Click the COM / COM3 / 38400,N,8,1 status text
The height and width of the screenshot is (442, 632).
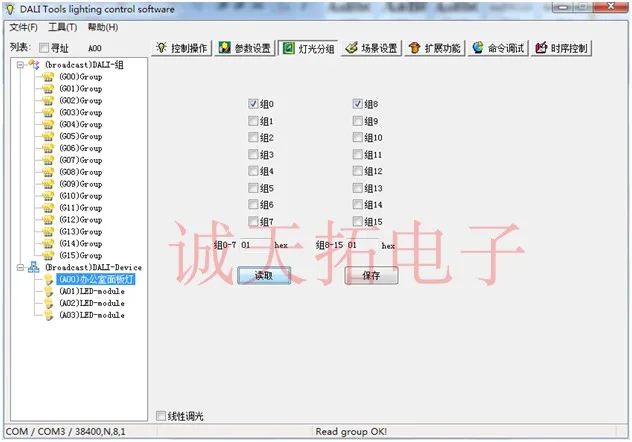pyautogui.click(x=66, y=432)
